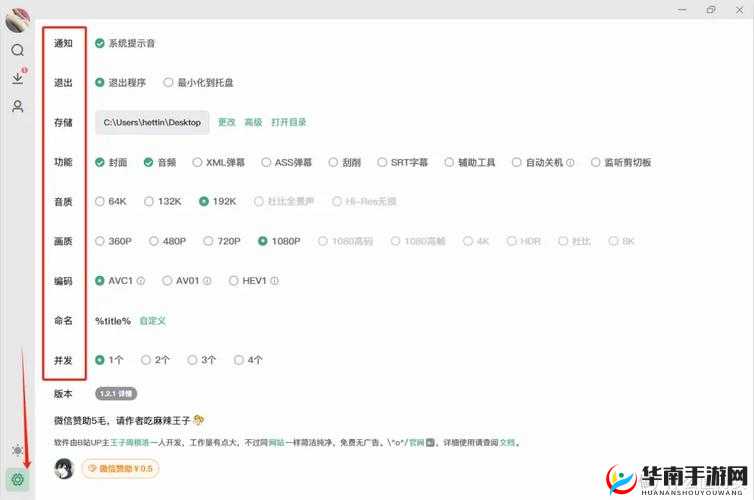Click the 高级 storage link
The height and width of the screenshot is (500, 754).
[x=253, y=122]
